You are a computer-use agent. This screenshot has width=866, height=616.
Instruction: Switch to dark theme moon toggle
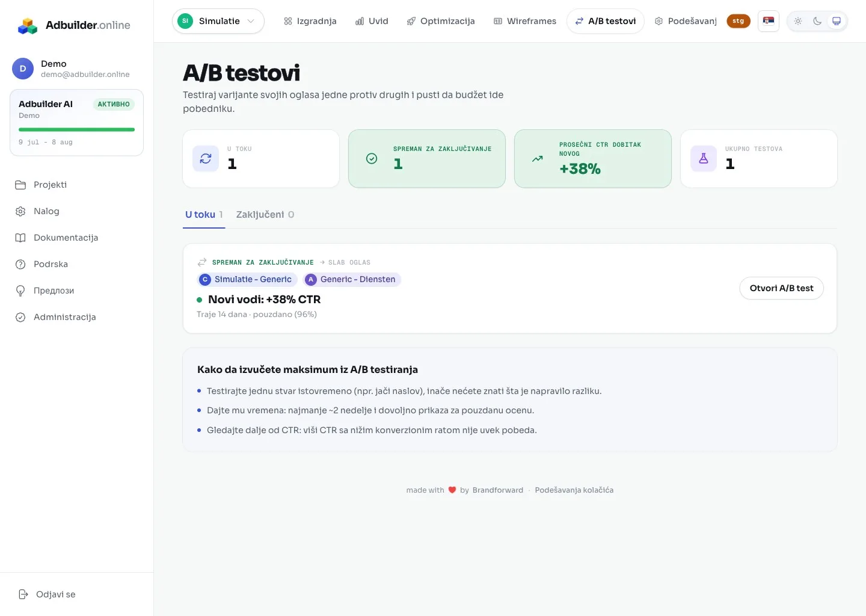pyautogui.click(x=817, y=21)
